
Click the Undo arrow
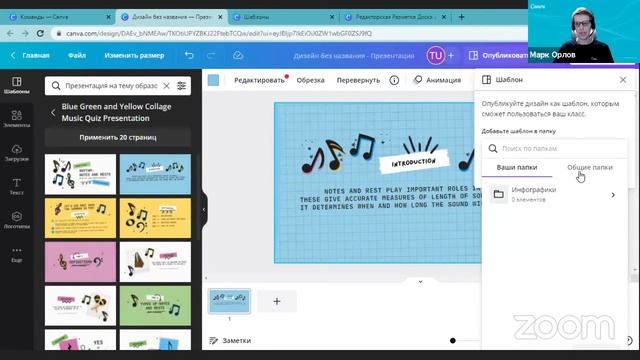[189, 55]
